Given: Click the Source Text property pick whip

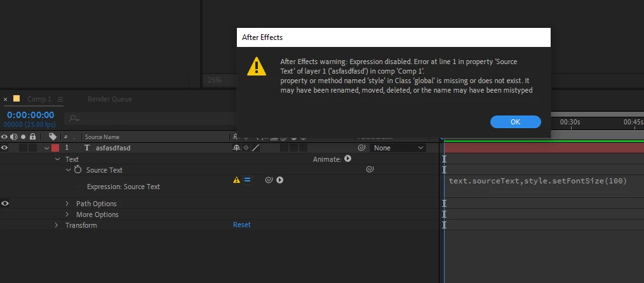Looking at the screenshot, I should click(370, 169).
